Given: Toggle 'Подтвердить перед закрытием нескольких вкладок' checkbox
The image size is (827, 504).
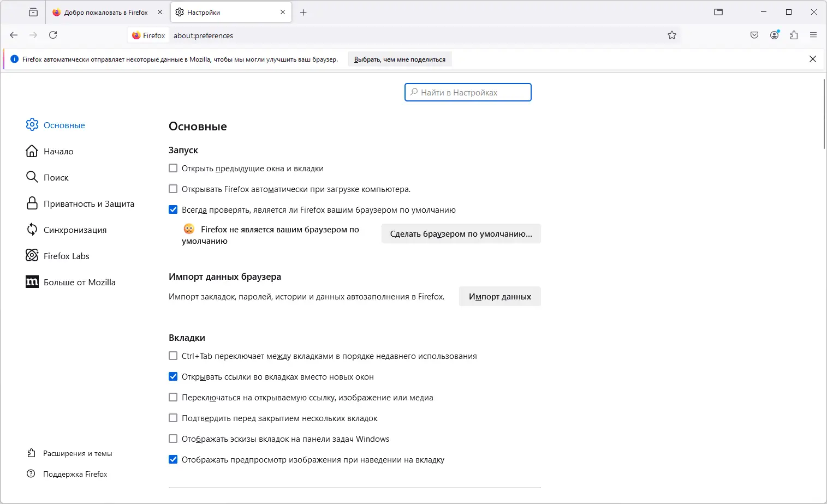Looking at the screenshot, I should pos(173,418).
